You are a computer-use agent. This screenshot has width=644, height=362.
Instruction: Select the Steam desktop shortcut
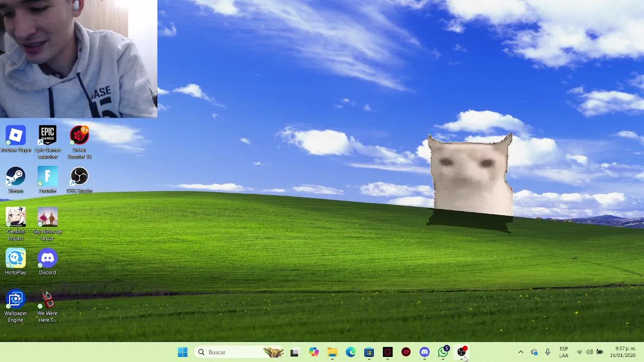pyautogui.click(x=16, y=180)
